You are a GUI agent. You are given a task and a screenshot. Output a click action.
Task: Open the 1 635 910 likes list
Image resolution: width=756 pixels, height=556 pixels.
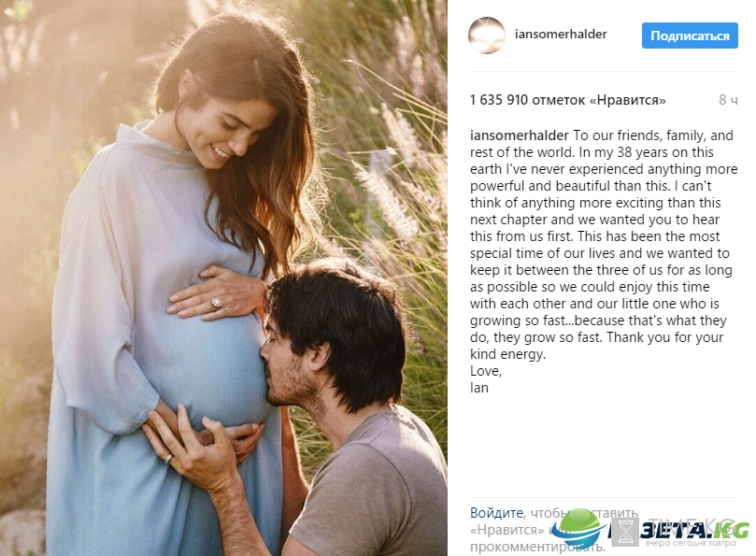coord(568,100)
